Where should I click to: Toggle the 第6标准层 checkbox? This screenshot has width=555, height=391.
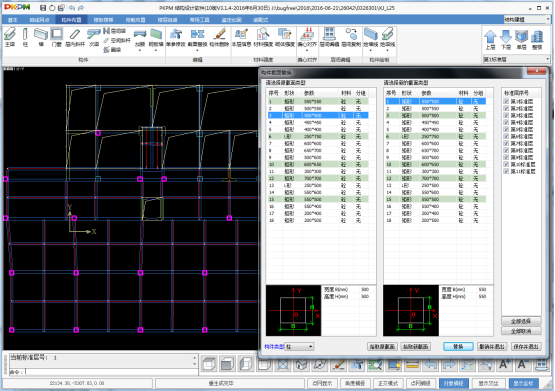coord(506,137)
